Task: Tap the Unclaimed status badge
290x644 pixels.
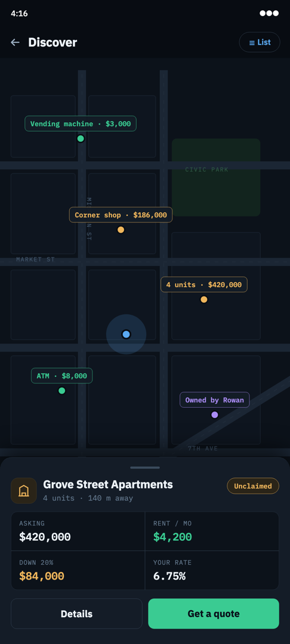Action: tap(253, 486)
